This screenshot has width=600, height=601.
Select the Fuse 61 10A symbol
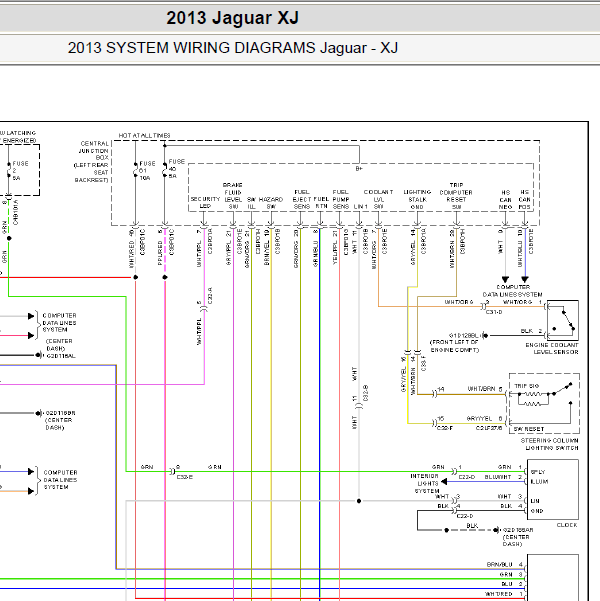click(x=135, y=170)
